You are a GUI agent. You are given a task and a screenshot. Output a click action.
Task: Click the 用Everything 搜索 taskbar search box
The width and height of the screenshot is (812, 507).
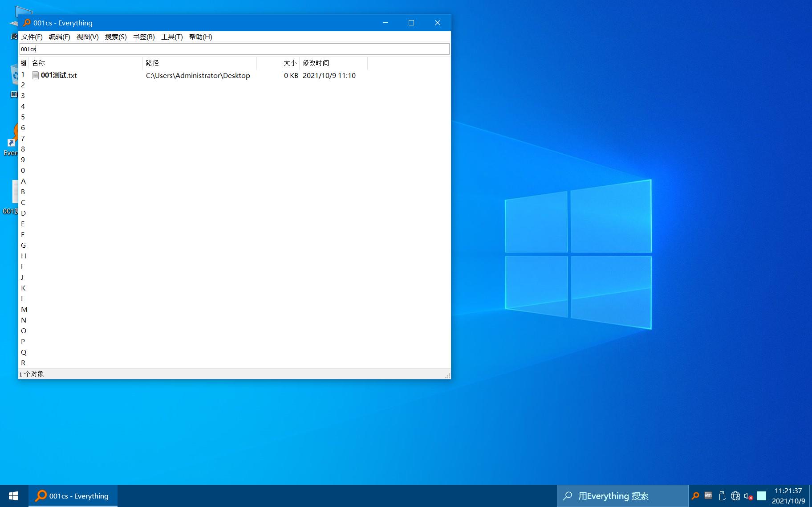click(x=622, y=495)
